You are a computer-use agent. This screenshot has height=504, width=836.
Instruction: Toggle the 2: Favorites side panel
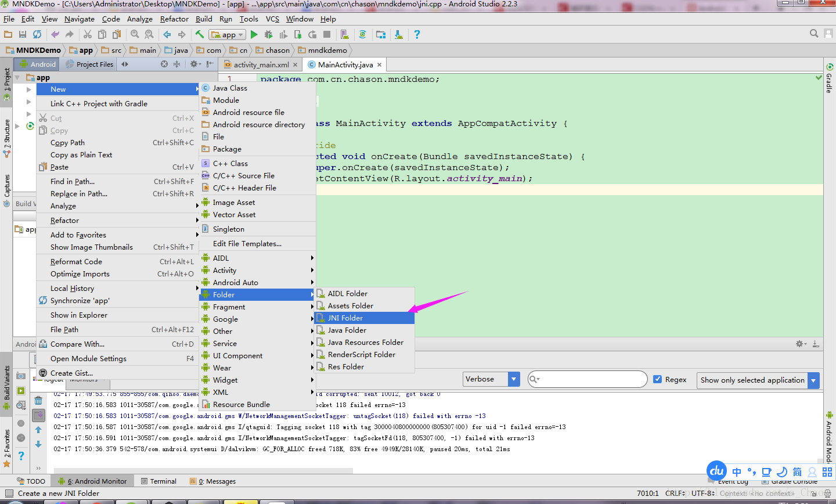tap(7, 448)
